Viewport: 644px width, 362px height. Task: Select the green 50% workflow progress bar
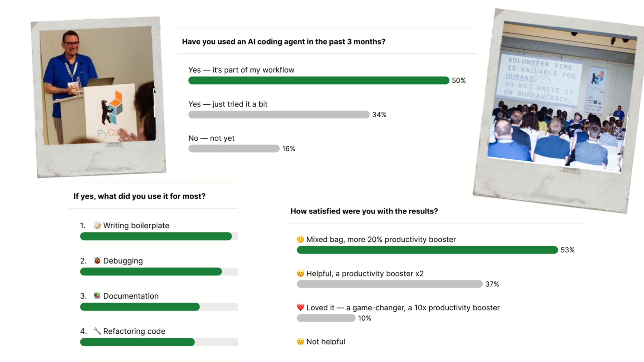pyautogui.click(x=319, y=81)
